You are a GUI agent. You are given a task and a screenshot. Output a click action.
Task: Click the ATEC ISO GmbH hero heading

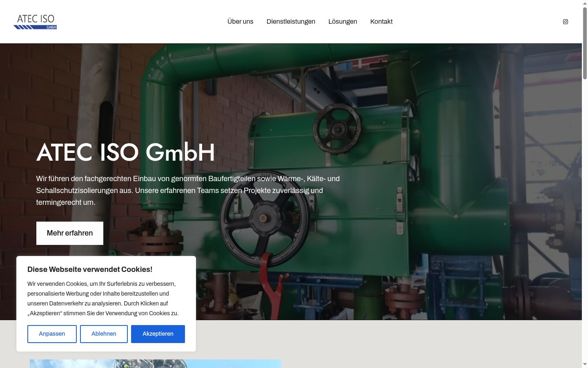tap(126, 153)
